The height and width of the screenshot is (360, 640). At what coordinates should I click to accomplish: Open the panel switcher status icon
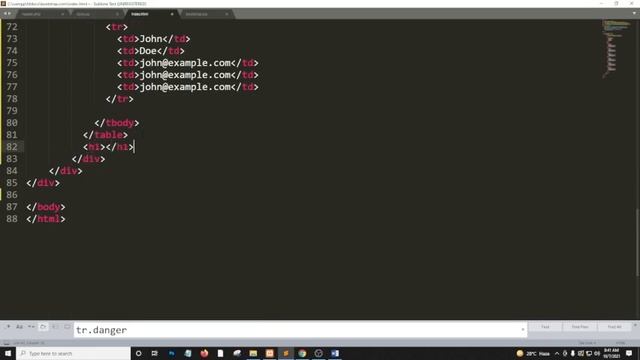coord(6,343)
